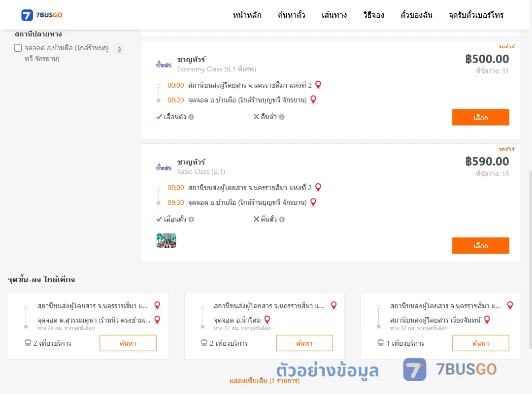Open the เส้นทาง menu item

click(x=334, y=15)
